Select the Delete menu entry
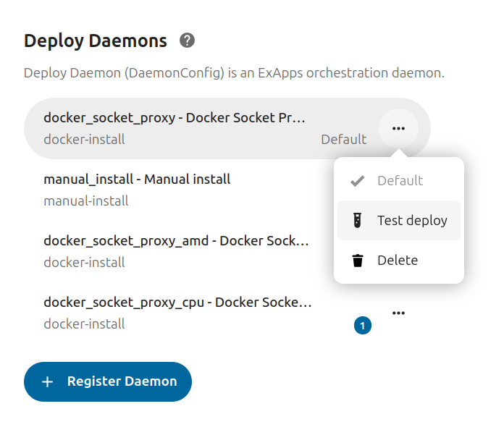Viewport: 504px width, 435px height. click(x=398, y=261)
